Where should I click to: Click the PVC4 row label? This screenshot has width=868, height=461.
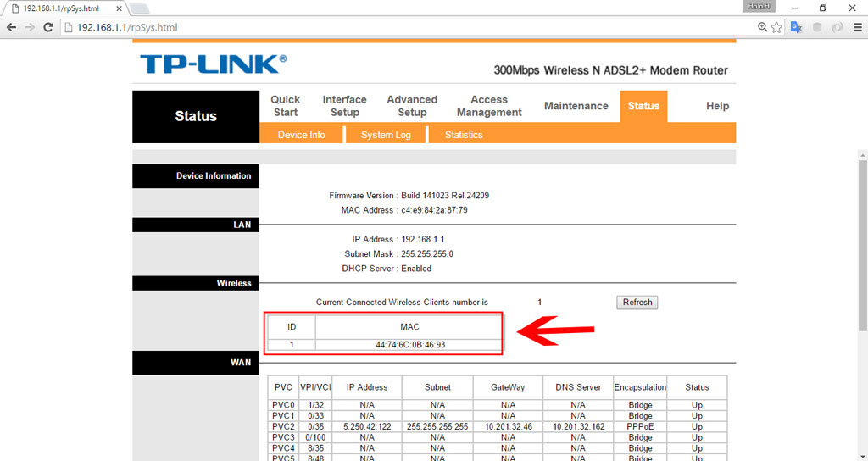point(283,448)
